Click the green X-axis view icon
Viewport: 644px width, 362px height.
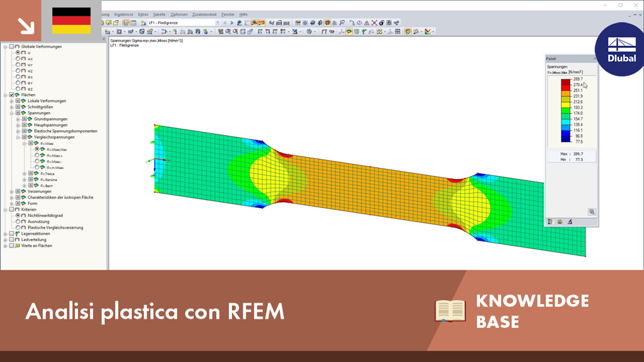(x=260, y=31)
